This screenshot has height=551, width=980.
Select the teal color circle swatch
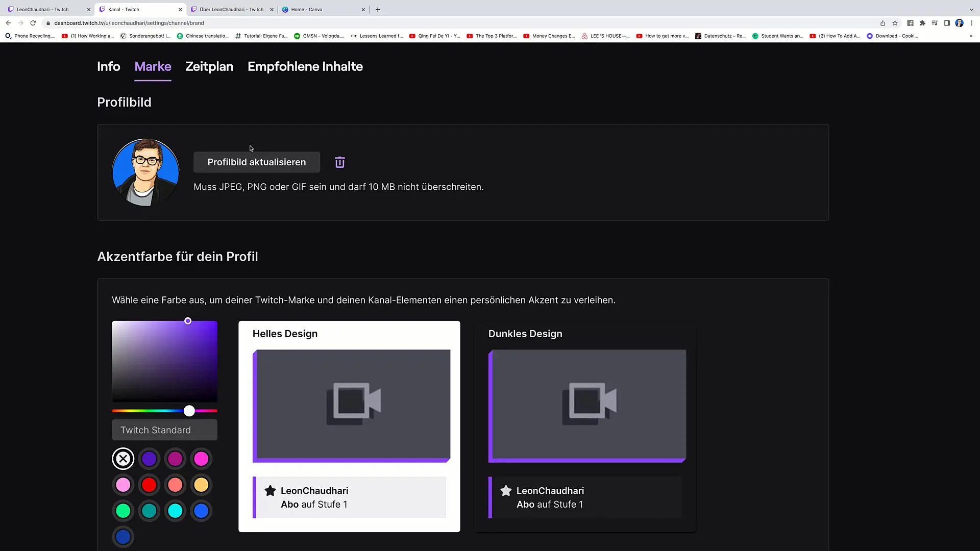[149, 510]
